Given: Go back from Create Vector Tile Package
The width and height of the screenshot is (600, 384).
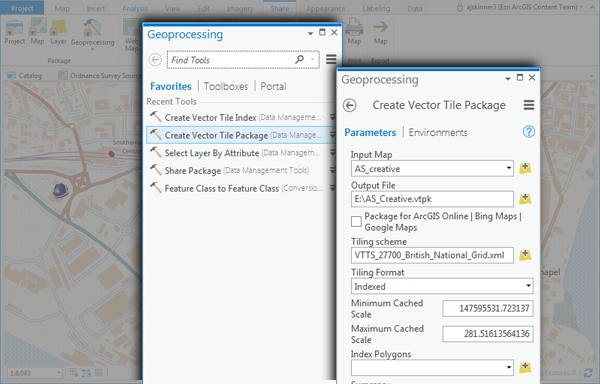Looking at the screenshot, I should pyautogui.click(x=349, y=105).
